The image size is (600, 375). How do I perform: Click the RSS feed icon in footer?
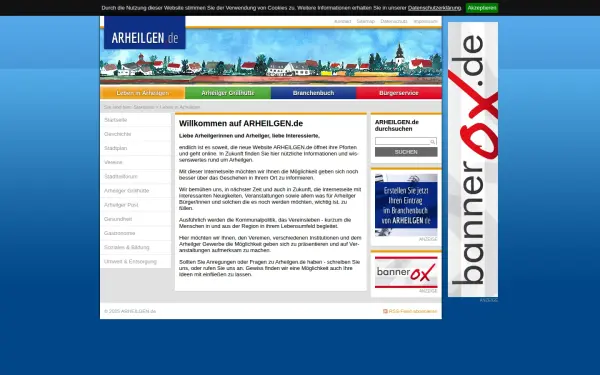coord(385,311)
